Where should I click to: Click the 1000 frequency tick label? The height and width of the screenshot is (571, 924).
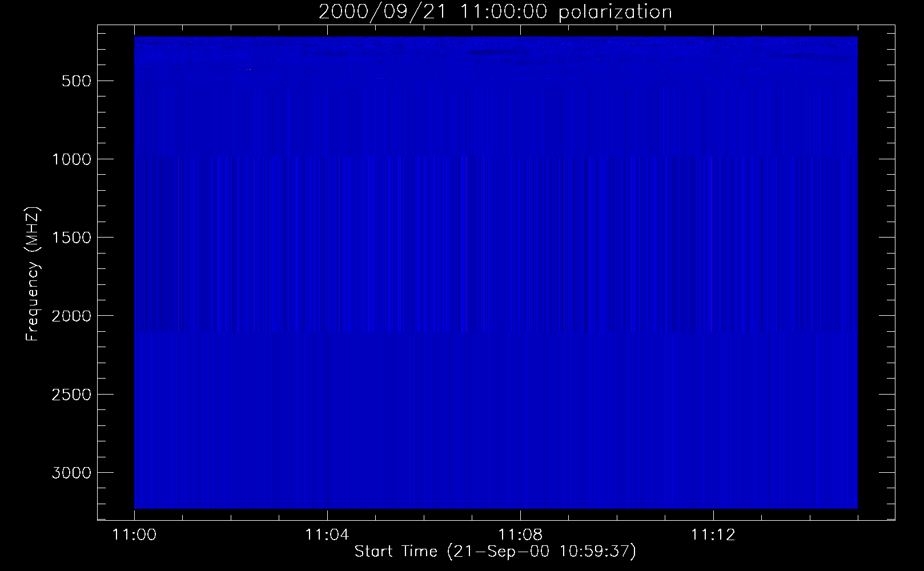pyautogui.click(x=71, y=159)
